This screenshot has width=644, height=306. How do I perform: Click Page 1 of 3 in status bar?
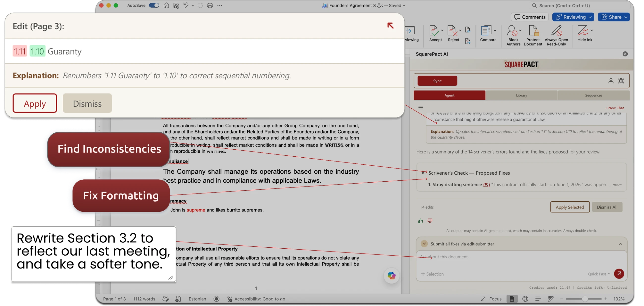click(114, 299)
